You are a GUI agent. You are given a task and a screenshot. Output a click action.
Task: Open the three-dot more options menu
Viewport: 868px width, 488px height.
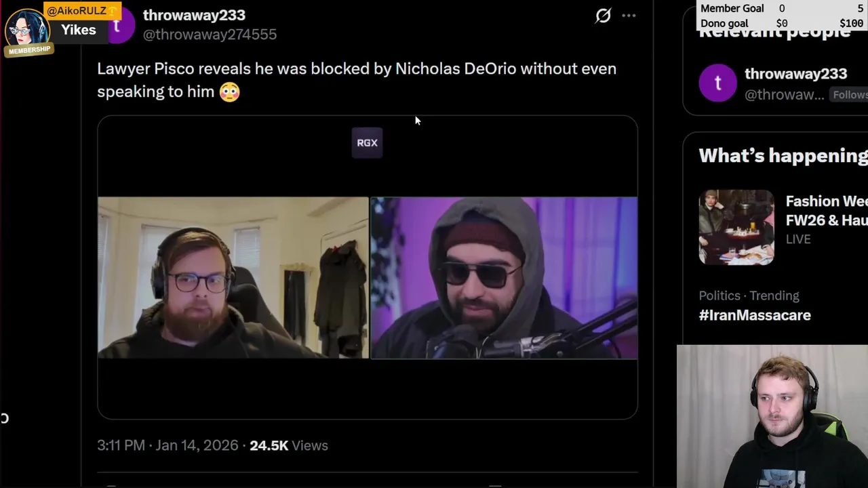[x=629, y=15]
